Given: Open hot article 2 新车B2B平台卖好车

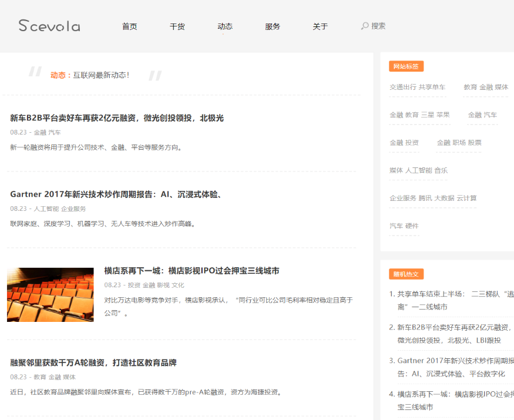Looking at the screenshot, I should 456,334.
